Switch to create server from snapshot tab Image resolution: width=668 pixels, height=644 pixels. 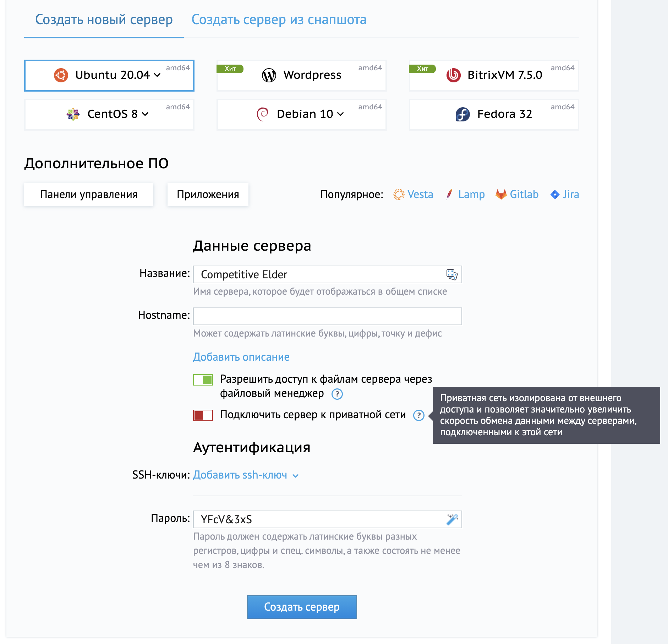(279, 20)
